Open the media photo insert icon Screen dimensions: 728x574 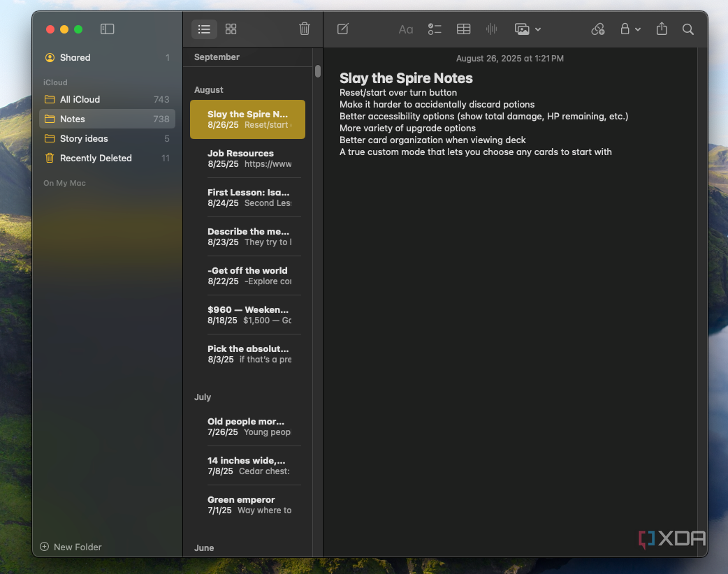(x=522, y=29)
